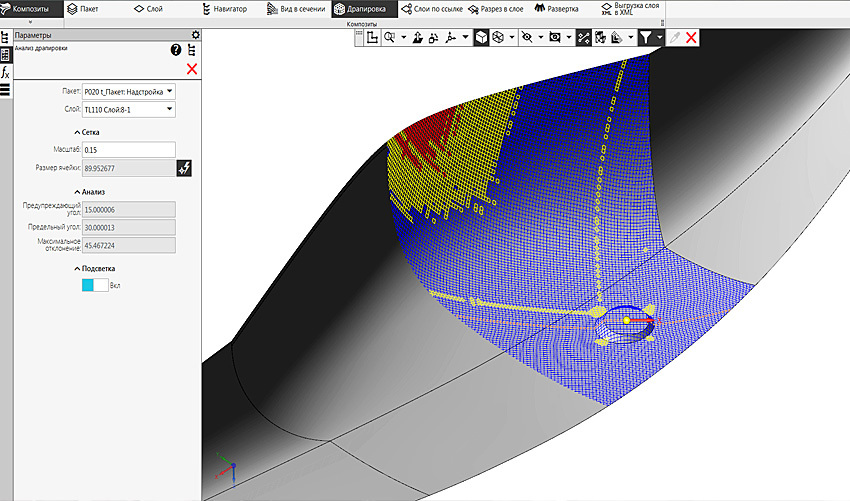850x501 pixels.
Task: Open the Композиты tab
Action: click(x=31, y=9)
